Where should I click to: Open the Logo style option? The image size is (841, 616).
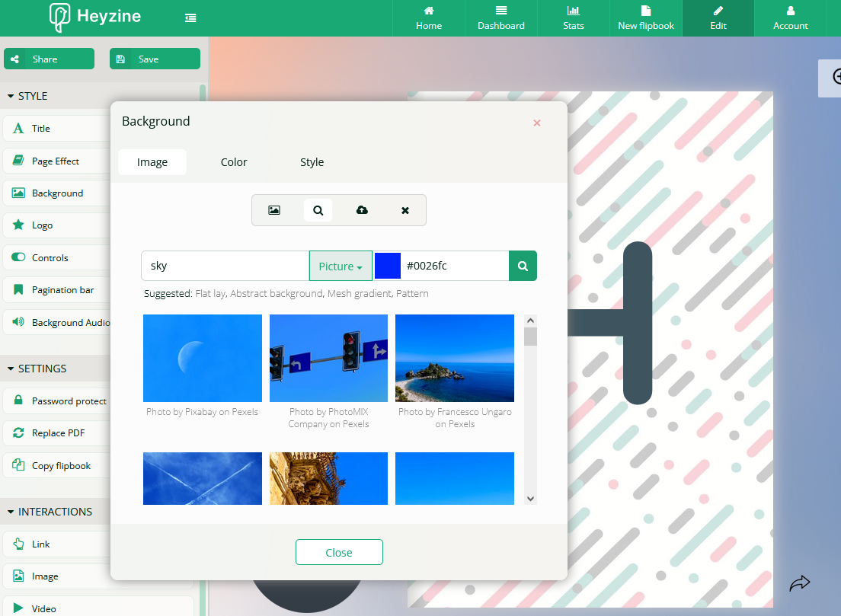pos(57,225)
